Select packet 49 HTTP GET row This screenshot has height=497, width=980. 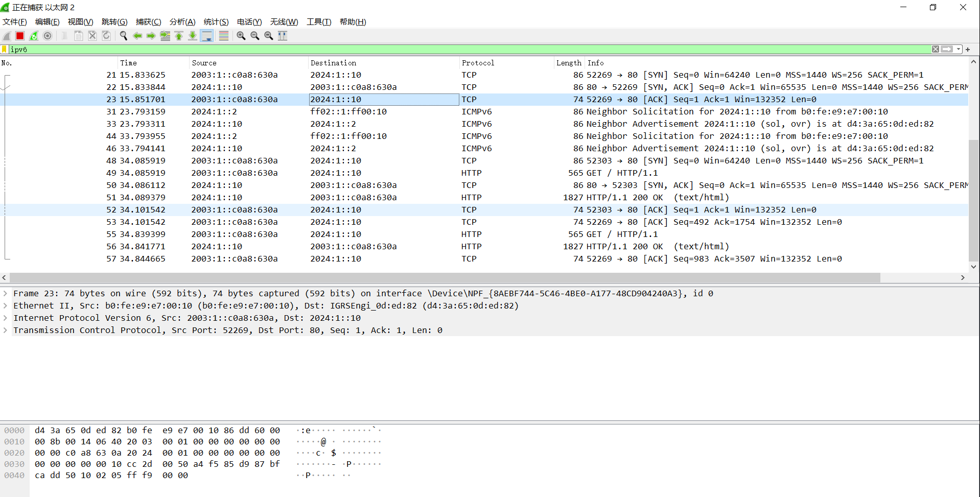[484, 173]
